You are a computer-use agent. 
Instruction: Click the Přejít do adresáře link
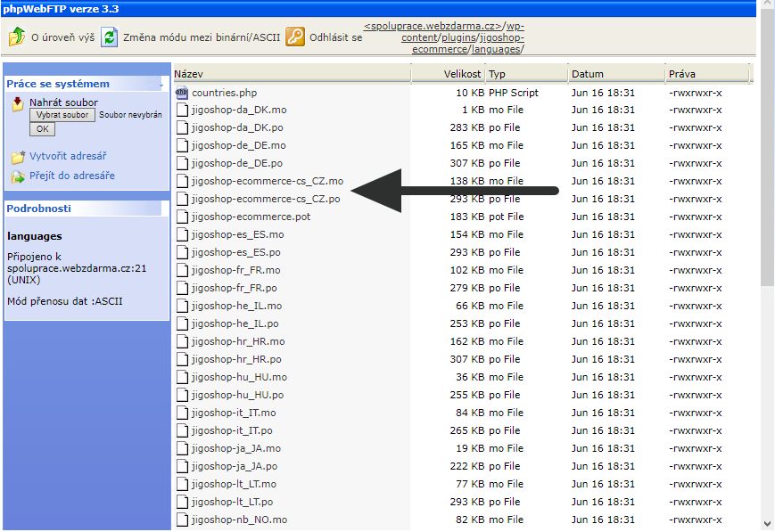pos(72,176)
